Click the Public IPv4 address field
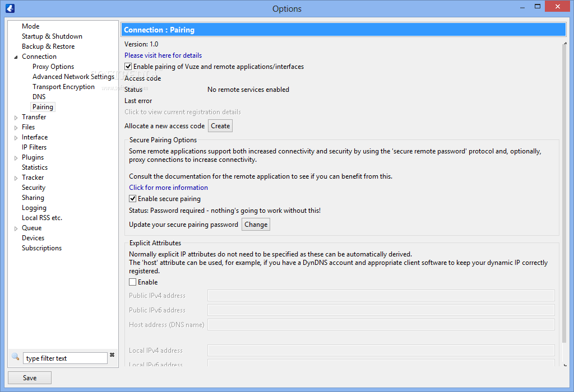This screenshot has height=392, width=574. coord(381,296)
